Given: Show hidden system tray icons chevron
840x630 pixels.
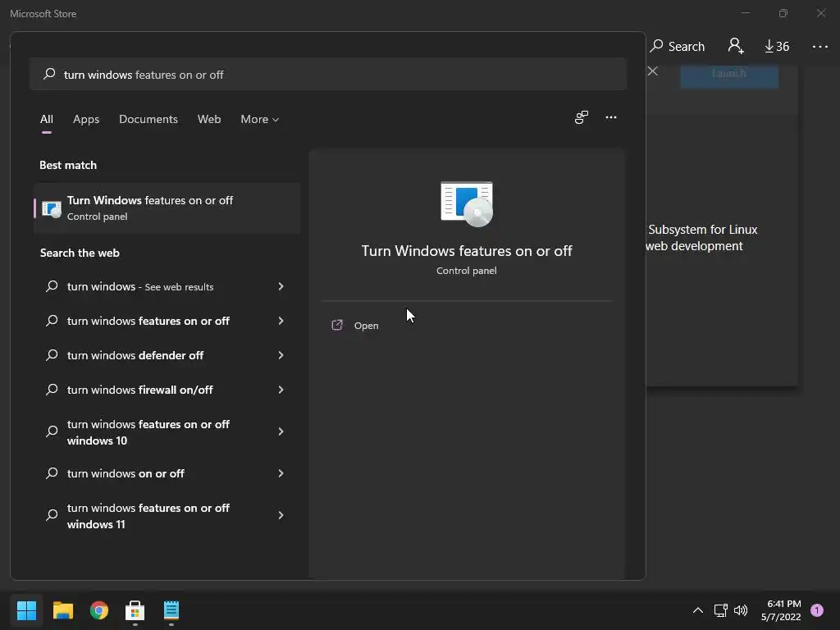Looking at the screenshot, I should [698, 610].
